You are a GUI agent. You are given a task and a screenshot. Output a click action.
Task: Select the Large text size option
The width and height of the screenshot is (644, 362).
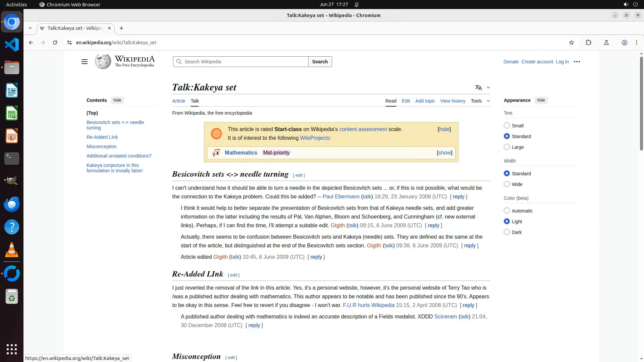point(507,147)
